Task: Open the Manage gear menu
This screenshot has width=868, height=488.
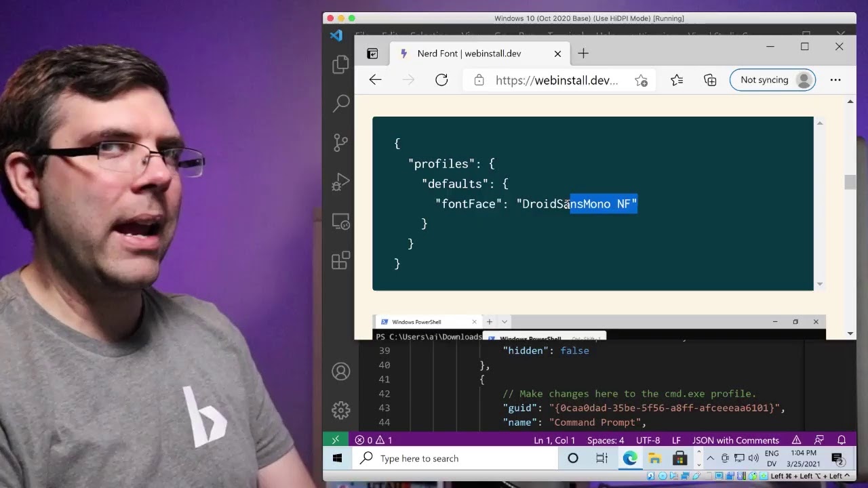Action: click(340, 410)
